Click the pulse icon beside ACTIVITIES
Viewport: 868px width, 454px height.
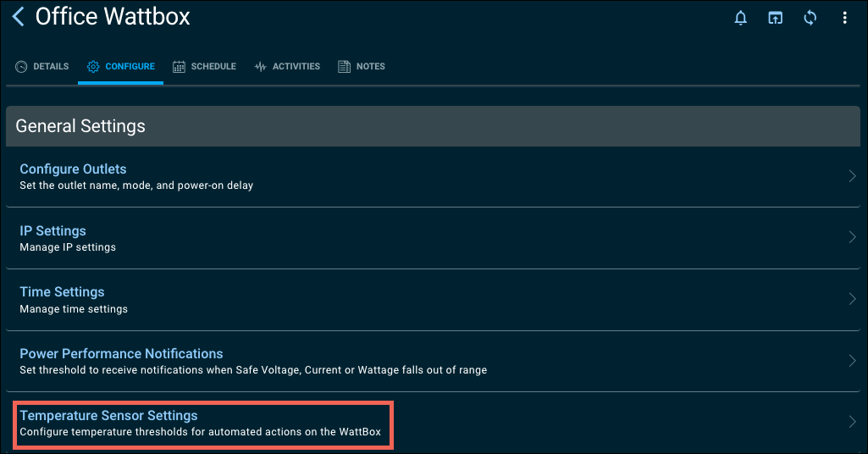tap(260, 66)
